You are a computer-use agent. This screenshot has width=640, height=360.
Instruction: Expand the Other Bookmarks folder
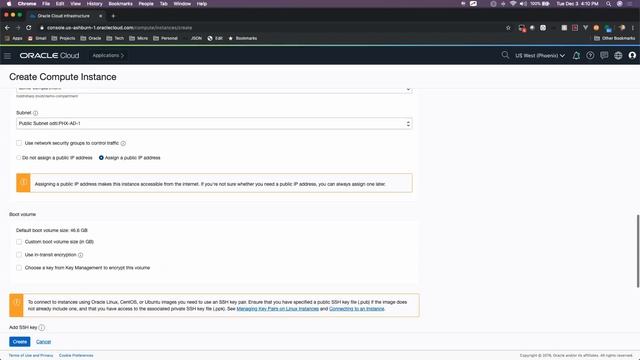(615, 38)
